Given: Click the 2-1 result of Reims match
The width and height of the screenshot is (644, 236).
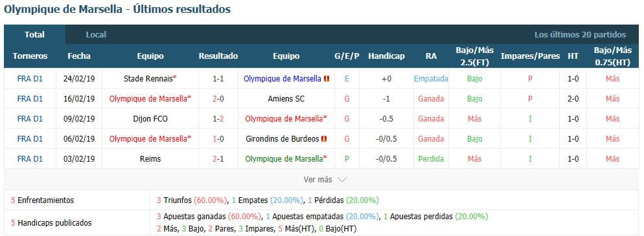Looking at the screenshot, I should coord(218,159).
